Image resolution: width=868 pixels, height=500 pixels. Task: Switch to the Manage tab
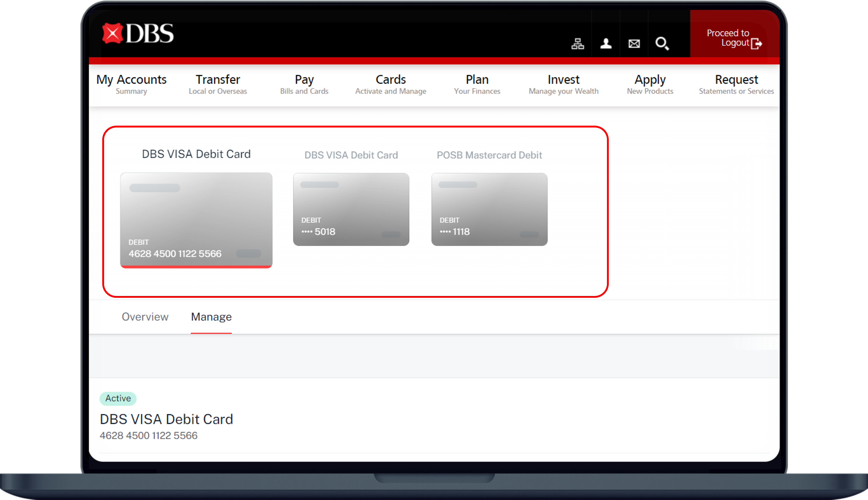point(211,317)
